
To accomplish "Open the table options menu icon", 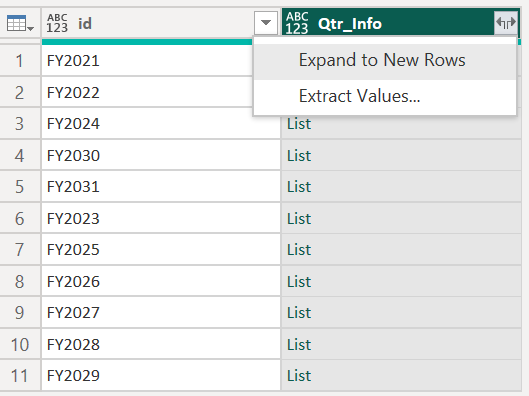I will coord(20,23).
